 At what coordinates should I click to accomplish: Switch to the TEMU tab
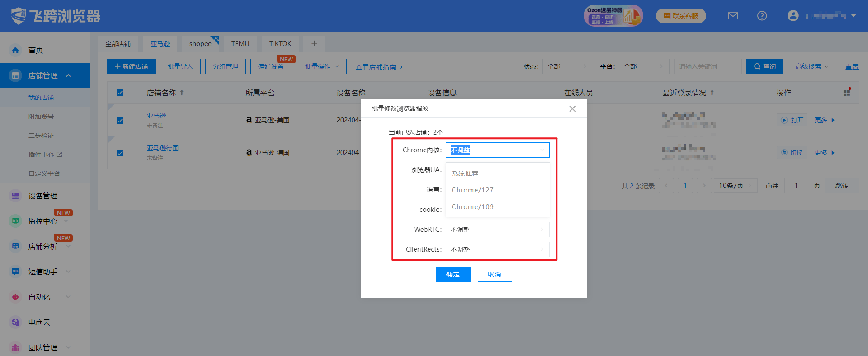[240, 44]
